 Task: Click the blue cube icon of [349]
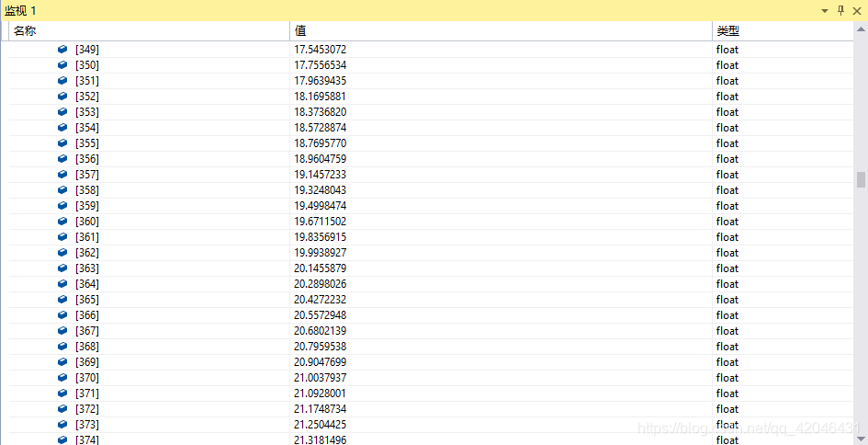coord(62,50)
